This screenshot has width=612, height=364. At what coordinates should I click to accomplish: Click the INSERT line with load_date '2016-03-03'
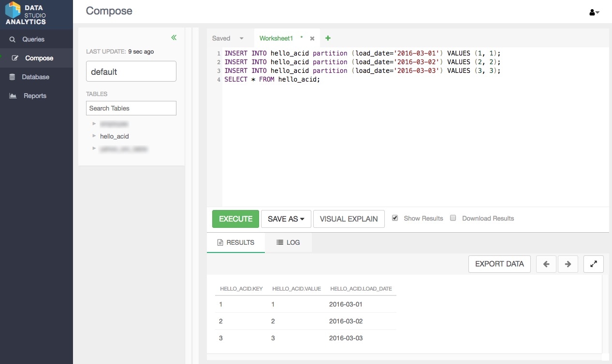[x=363, y=70]
